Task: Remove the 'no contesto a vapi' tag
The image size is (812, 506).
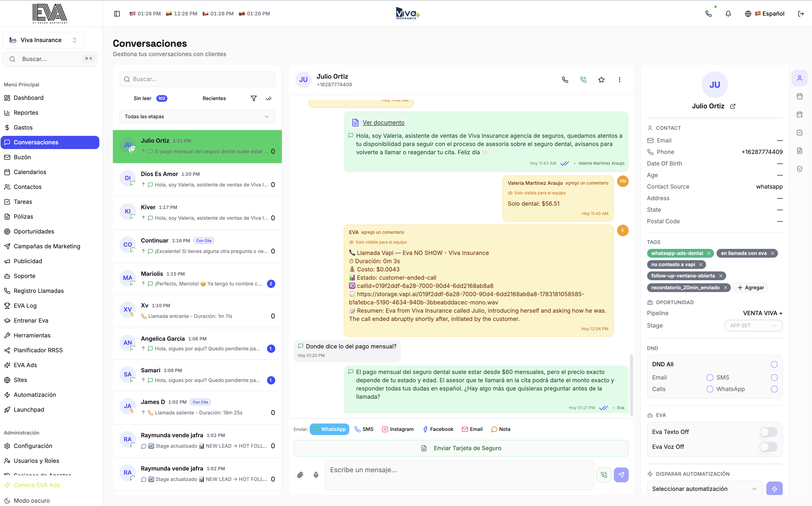Action: click(701, 265)
